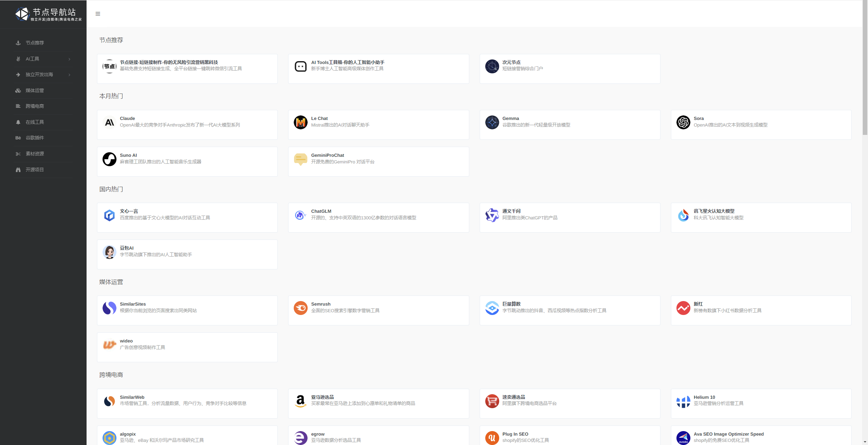Click the Suno AI round icon
Screen dimensions: 868x445
coord(109,159)
